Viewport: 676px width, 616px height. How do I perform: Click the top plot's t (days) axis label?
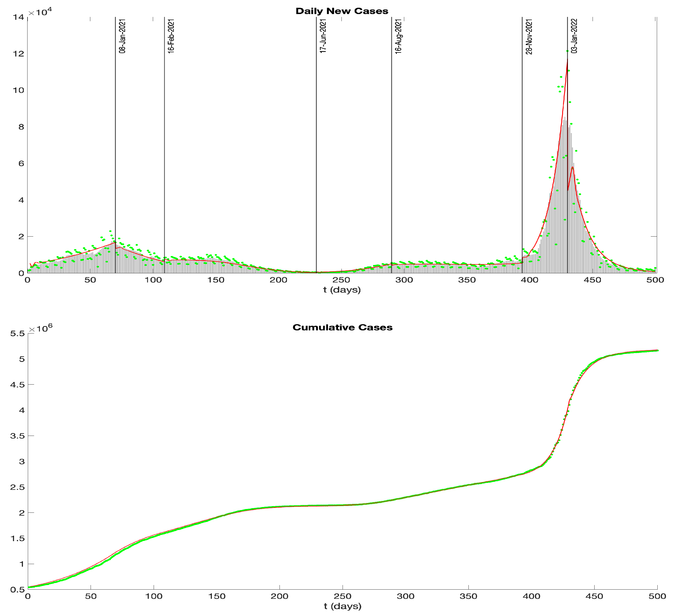(342, 290)
